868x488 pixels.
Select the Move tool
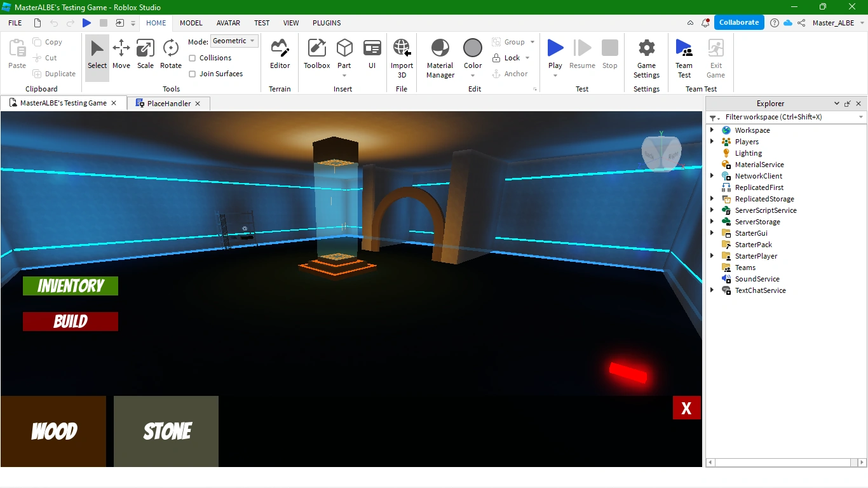point(121,56)
